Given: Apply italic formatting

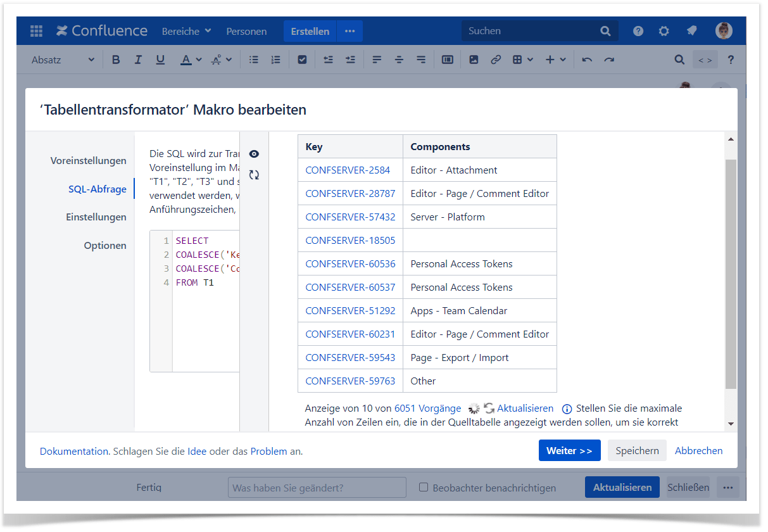Looking at the screenshot, I should (138, 59).
